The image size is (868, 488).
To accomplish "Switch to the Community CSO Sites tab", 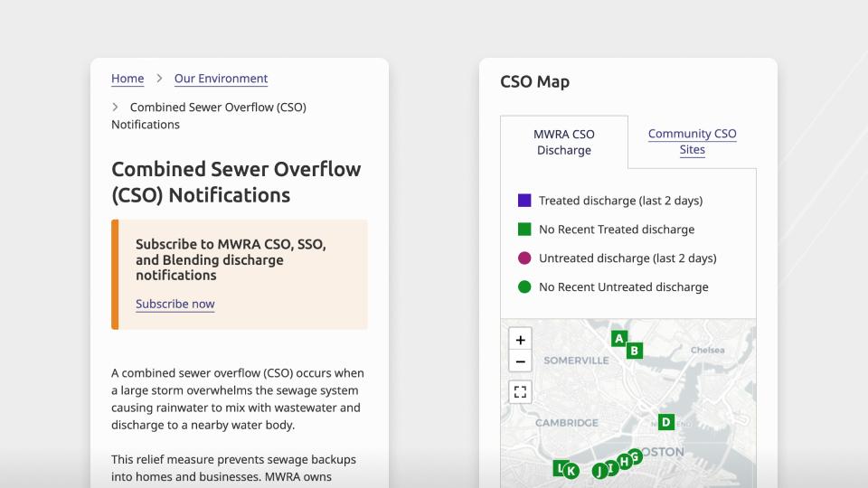I will point(692,142).
